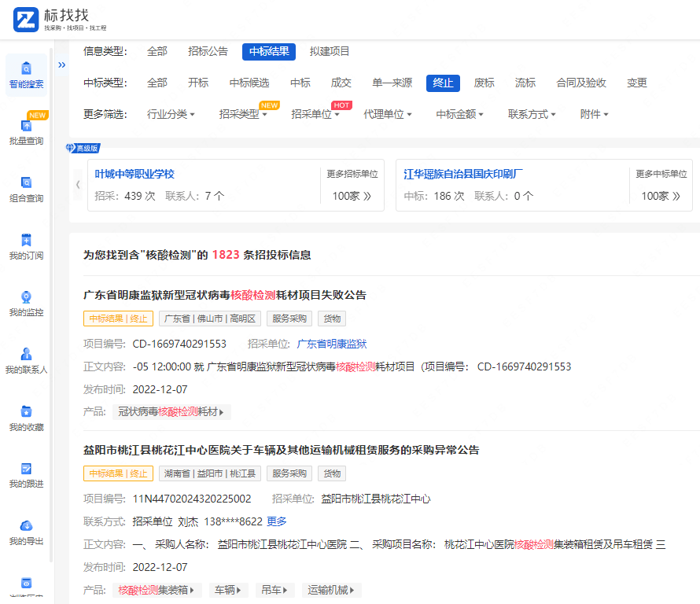This screenshot has height=604, width=700.
Task: Click 湖南省 | 益阳市 | 桃江县 tag
Action: coord(210,473)
